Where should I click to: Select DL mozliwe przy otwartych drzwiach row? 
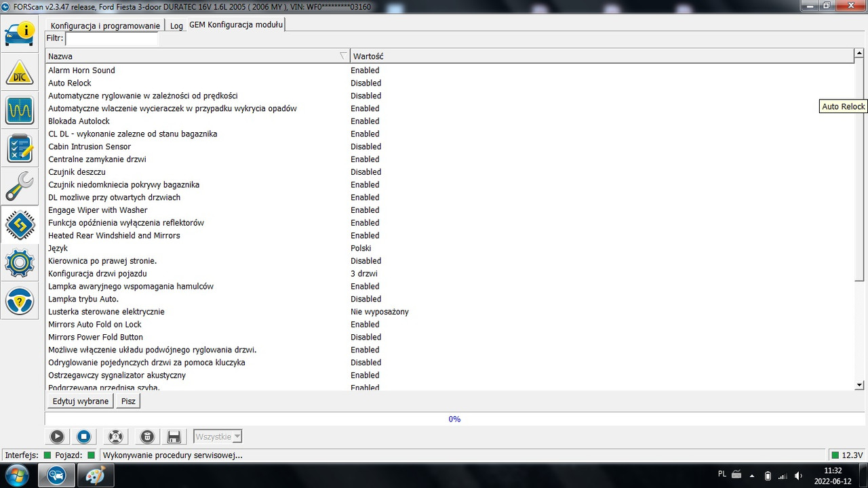tap(450, 197)
